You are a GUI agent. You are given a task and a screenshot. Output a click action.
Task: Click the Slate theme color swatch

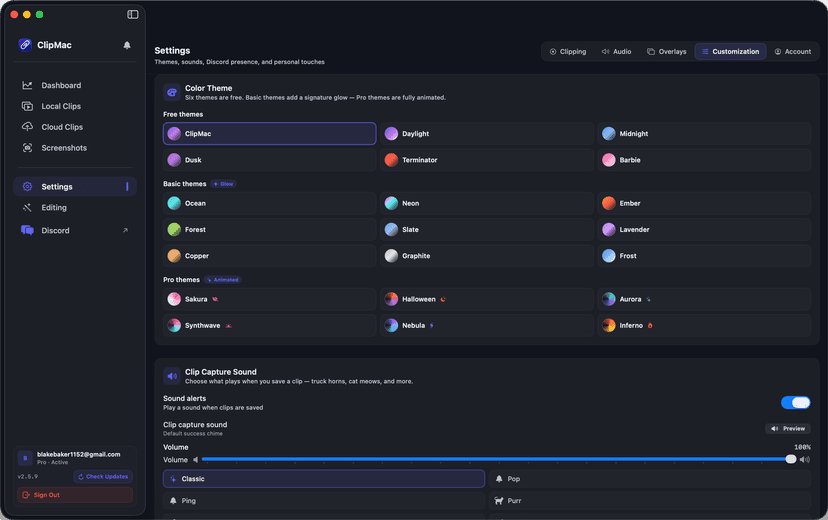[x=391, y=230]
